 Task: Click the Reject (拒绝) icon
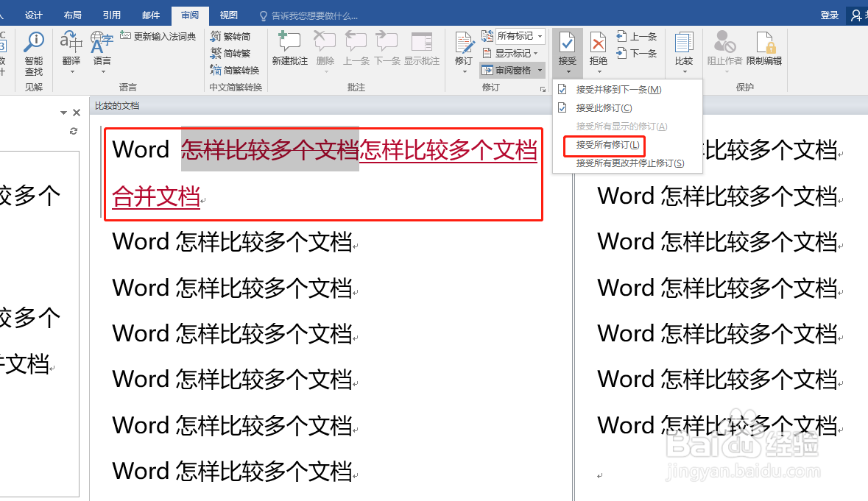click(599, 43)
